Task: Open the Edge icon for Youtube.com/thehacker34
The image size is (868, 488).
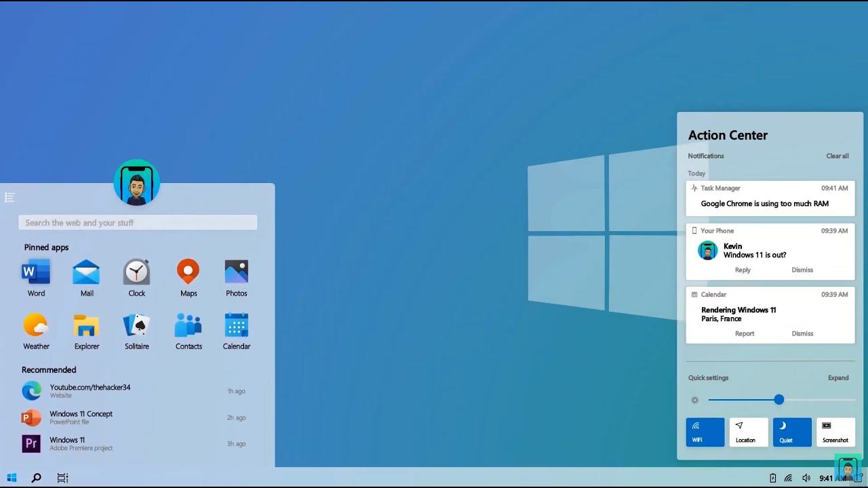Action: click(31, 391)
